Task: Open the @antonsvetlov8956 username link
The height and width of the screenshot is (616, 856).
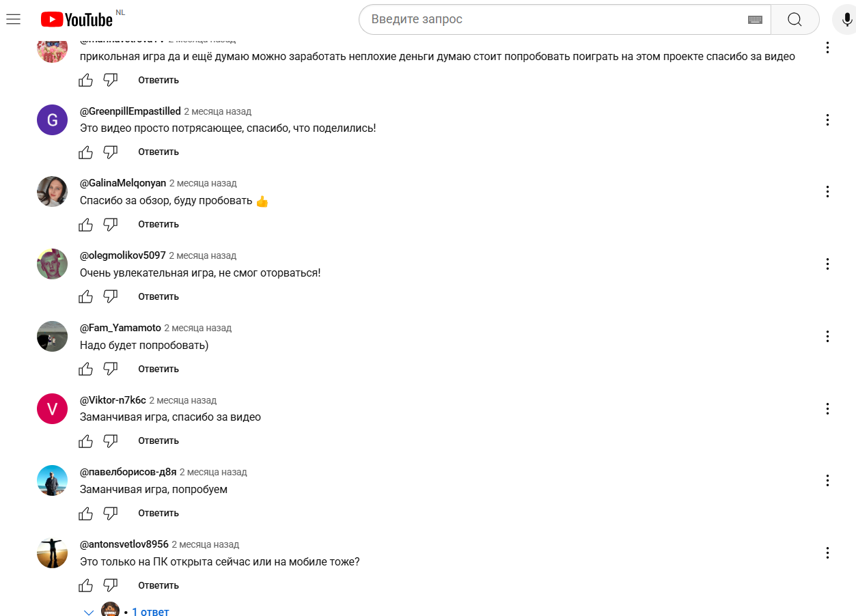Action: point(124,544)
